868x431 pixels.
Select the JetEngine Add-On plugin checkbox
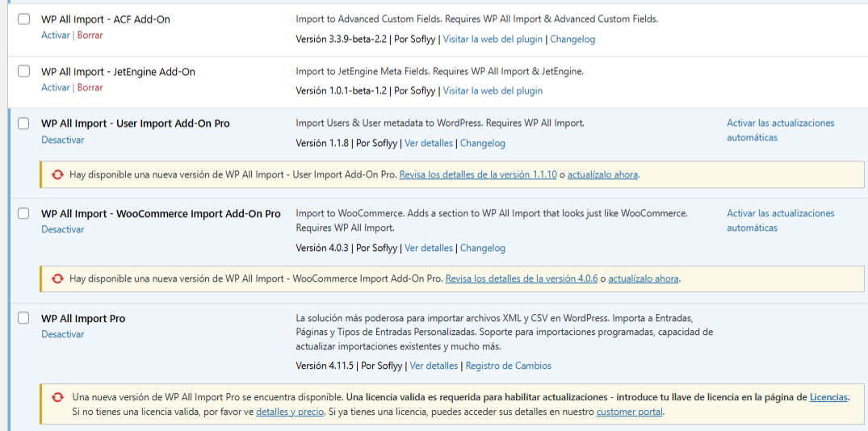(x=24, y=72)
